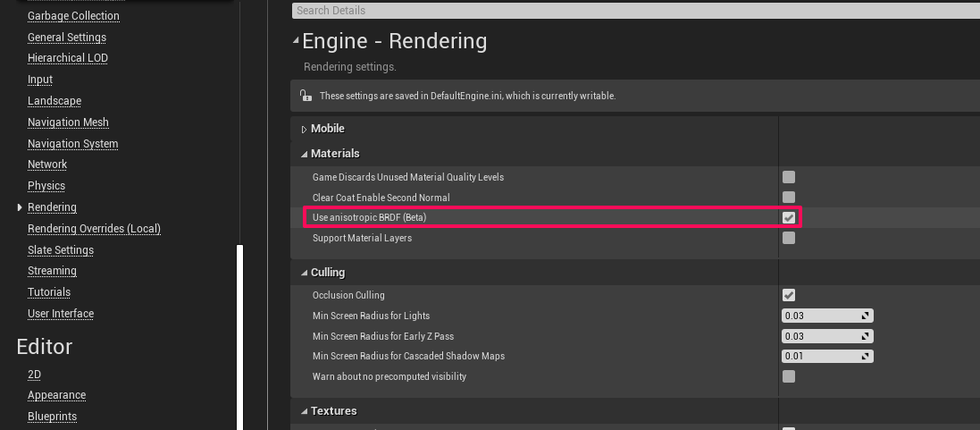Open Navigation Mesh settings
980x430 pixels.
[68, 122]
